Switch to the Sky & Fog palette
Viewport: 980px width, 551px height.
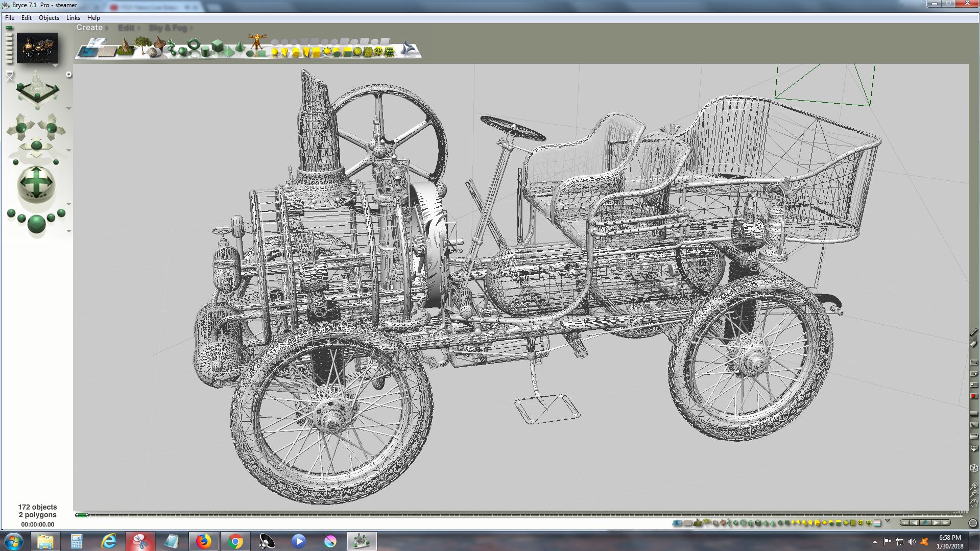168,28
